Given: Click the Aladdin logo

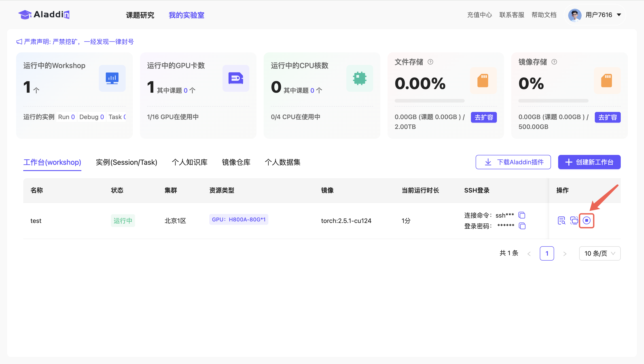Looking at the screenshot, I should click(x=44, y=15).
